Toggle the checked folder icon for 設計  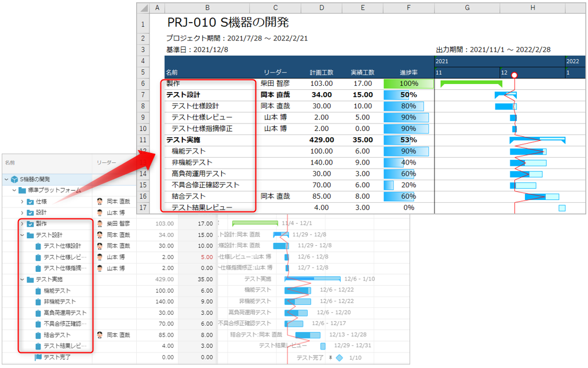[x=30, y=213]
